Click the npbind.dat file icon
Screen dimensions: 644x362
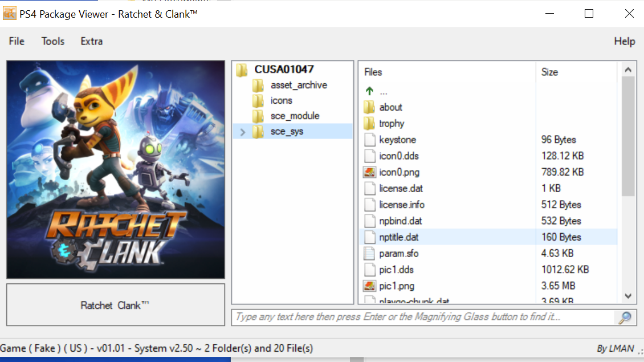[x=370, y=221]
